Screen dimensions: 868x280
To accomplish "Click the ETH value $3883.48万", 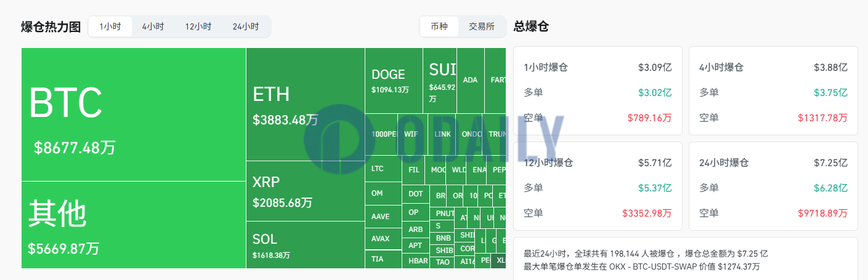I will pyautogui.click(x=285, y=120).
